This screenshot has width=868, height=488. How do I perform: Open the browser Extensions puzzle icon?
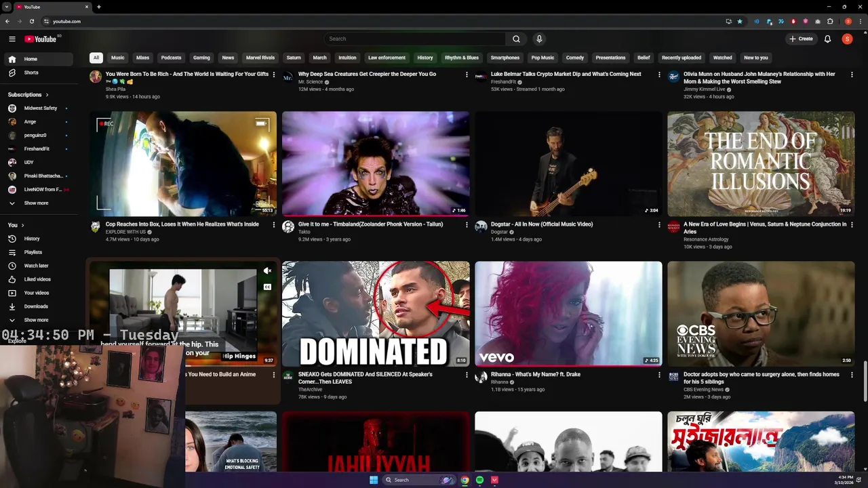[x=830, y=21]
